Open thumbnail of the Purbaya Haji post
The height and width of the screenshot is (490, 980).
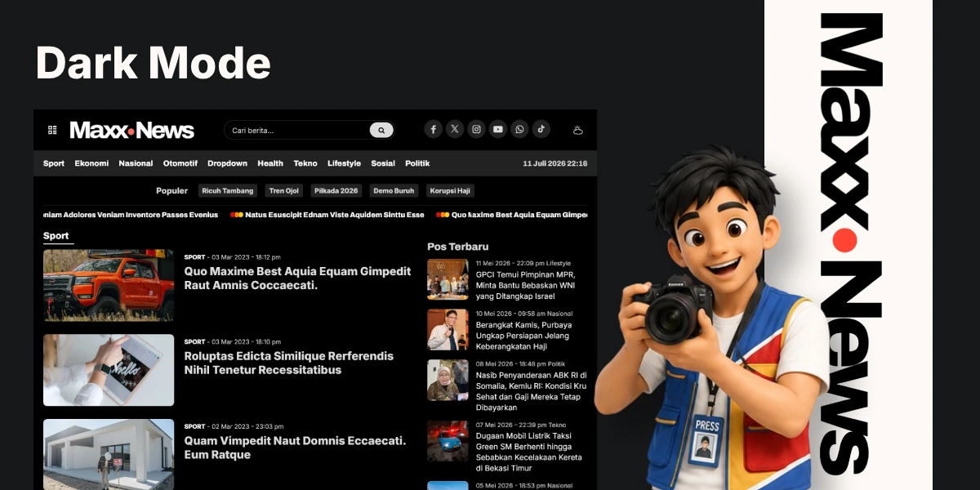coord(448,329)
